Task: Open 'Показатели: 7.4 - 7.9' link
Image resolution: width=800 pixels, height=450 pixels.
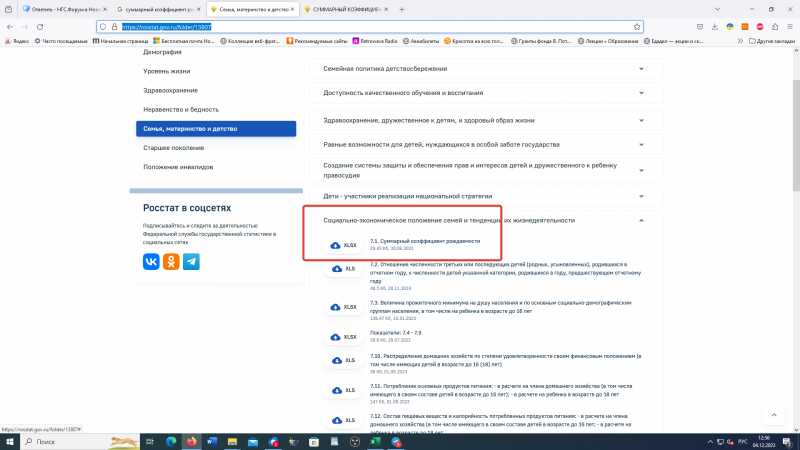Action: click(x=397, y=332)
